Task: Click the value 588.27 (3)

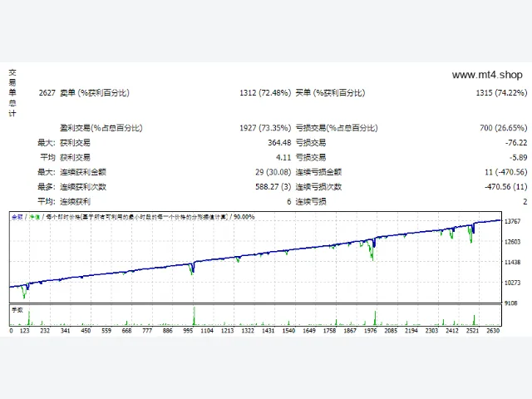Action: point(273,187)
